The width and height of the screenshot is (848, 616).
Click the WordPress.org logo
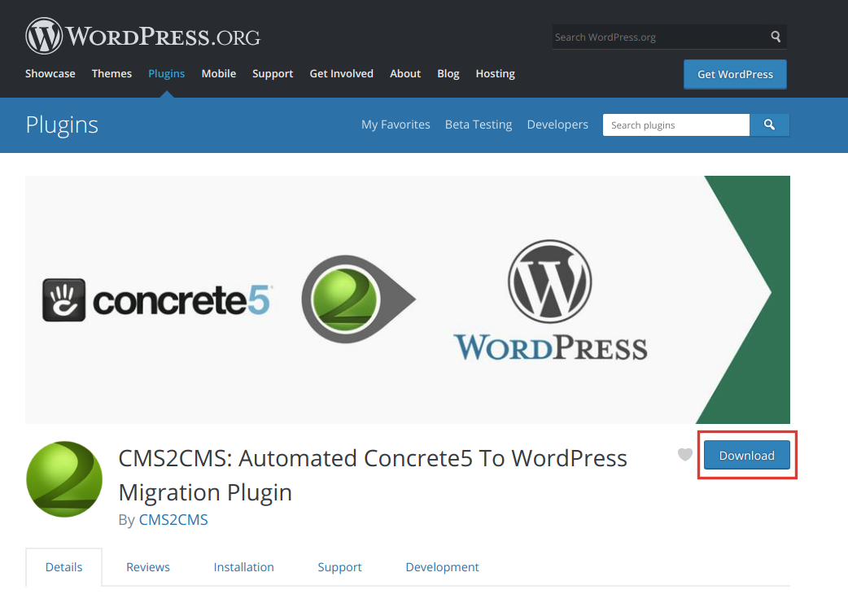click(142, 37)
